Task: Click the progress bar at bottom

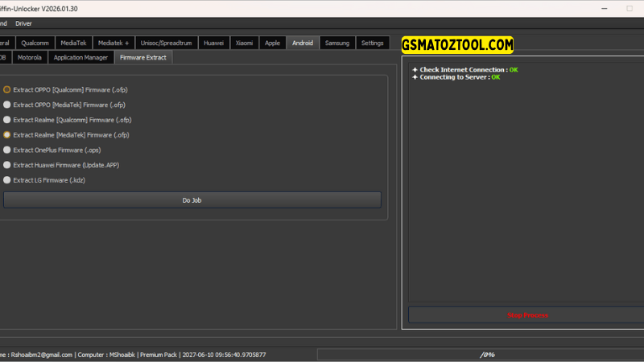Action: pos(478,354)
